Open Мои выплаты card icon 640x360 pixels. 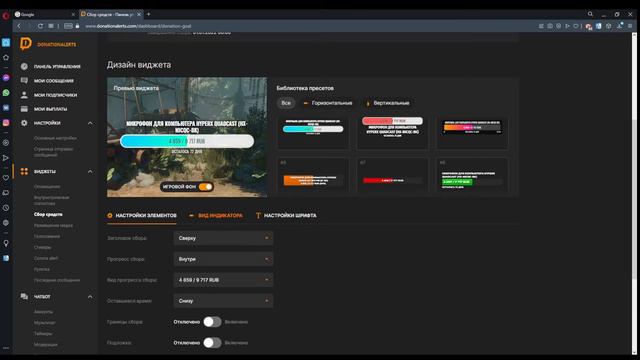(x=24, y=109)
